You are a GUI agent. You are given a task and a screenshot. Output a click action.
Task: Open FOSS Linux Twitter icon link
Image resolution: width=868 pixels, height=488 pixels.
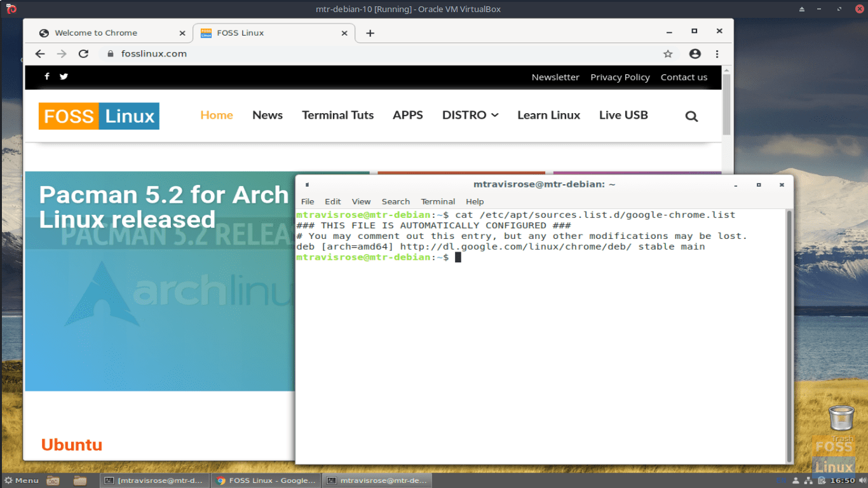[64, 76]
